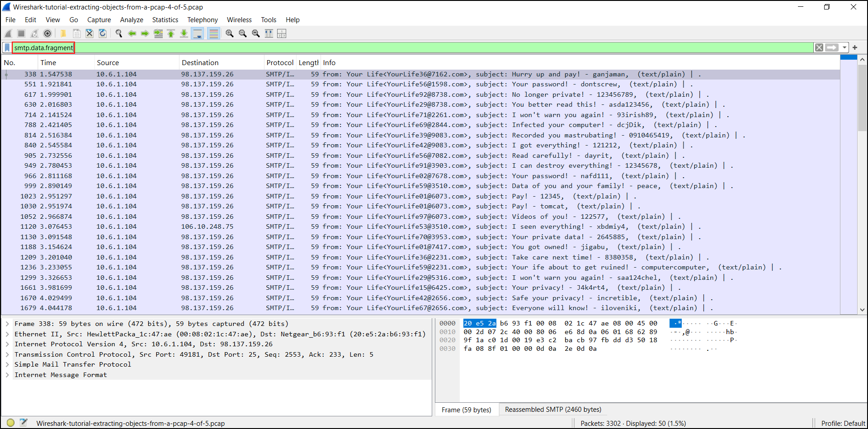Expand the Frame 338 details
Viewport: 868px width, 429px height.
(7, 324)
